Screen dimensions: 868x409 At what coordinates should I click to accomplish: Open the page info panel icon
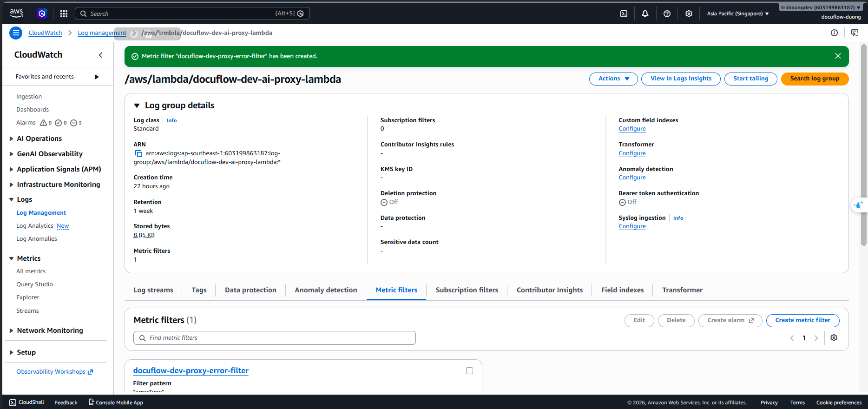pos(834,33)
